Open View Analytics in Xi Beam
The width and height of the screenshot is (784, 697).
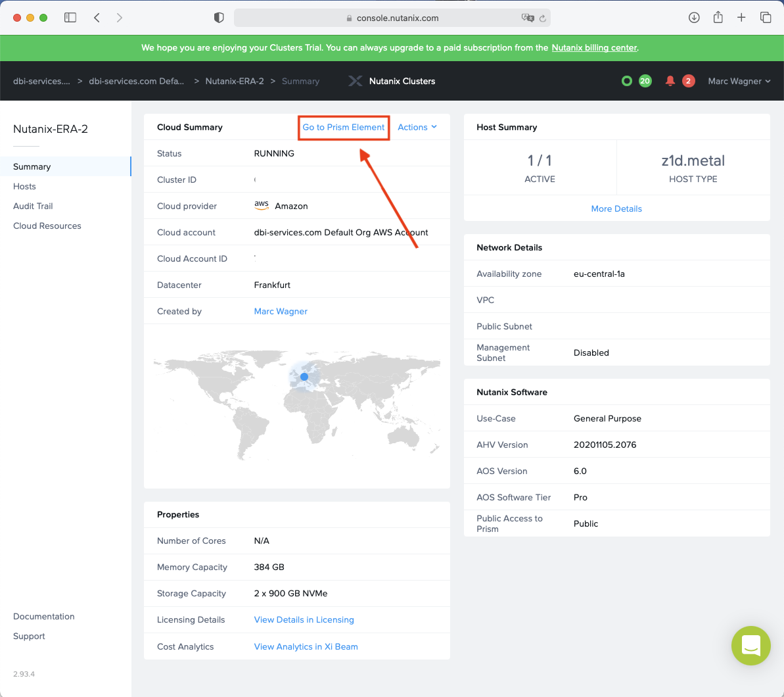pos(306,646)
